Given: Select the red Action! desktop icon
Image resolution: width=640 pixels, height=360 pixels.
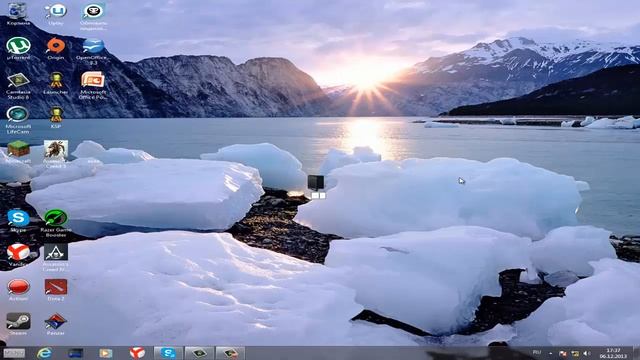Looking at the screenshot, I should [x=18, y=290].
